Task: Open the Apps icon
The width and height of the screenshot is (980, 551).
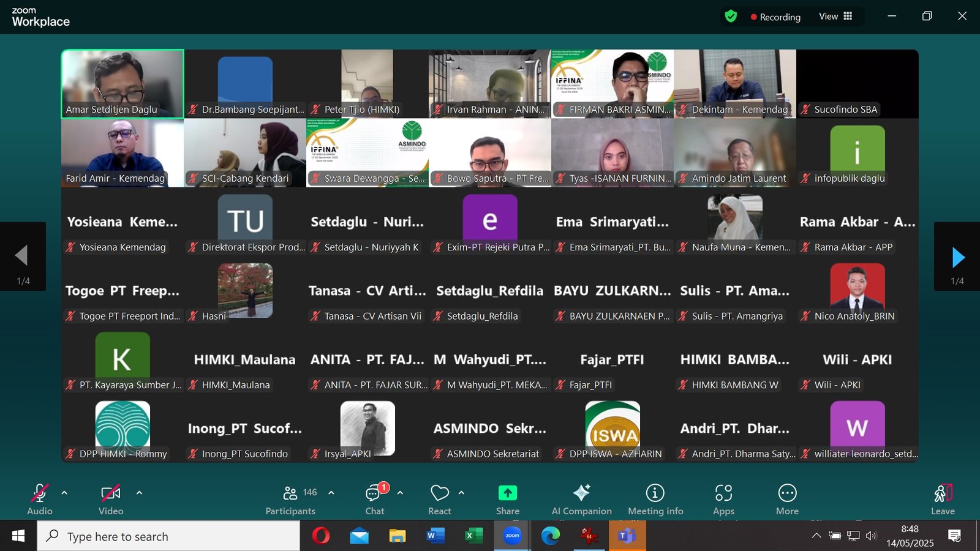Action: [x=723, y=493]
